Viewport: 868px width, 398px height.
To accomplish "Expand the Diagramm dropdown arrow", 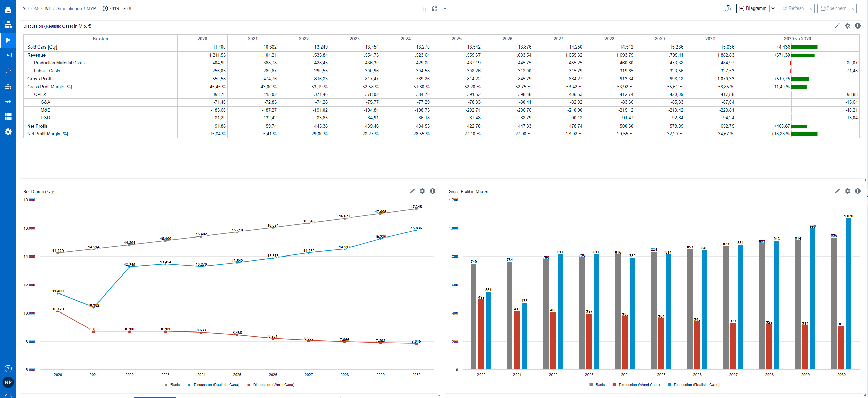I will click(773, 8).
